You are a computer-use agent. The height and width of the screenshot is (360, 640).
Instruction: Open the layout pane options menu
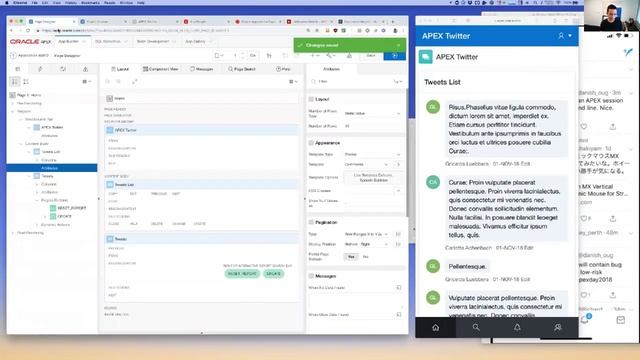[x=293, y=82]
